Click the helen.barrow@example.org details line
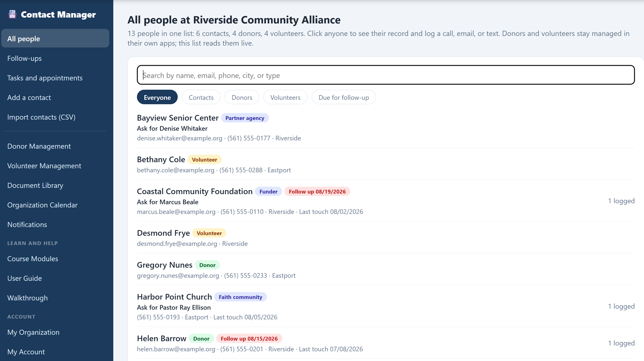The image size is (644, 361). pos(250,349)
